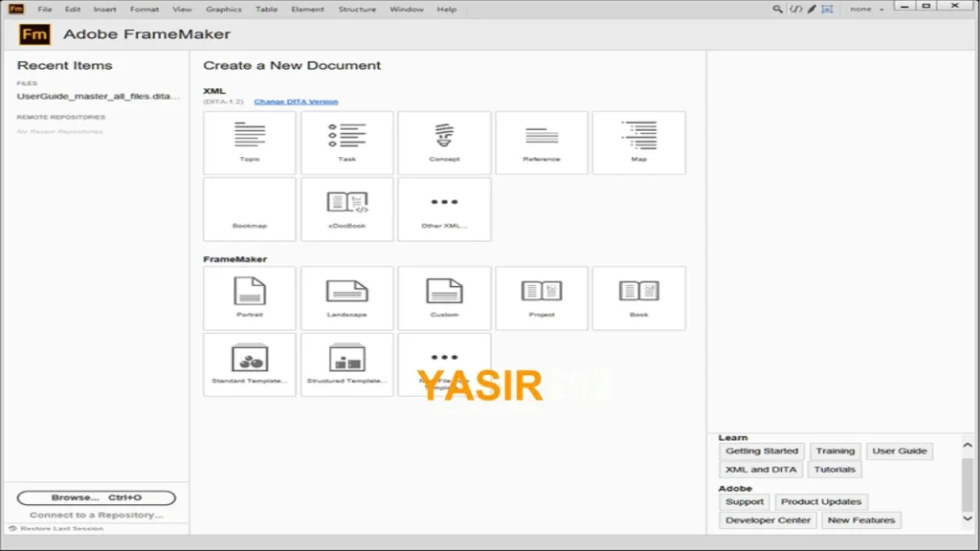The image size is (980, 551).
Task: Open the Standard Templates tile
Action: [250, 364]
